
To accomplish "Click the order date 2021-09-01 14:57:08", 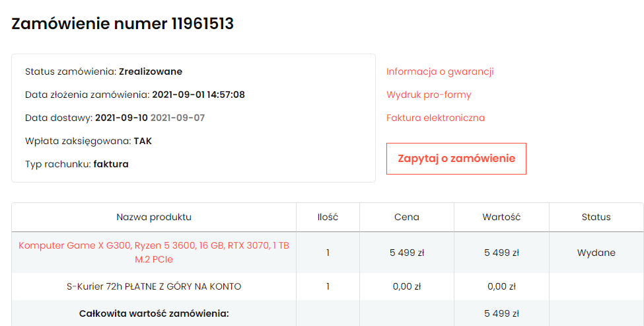I will click(198, 95).
